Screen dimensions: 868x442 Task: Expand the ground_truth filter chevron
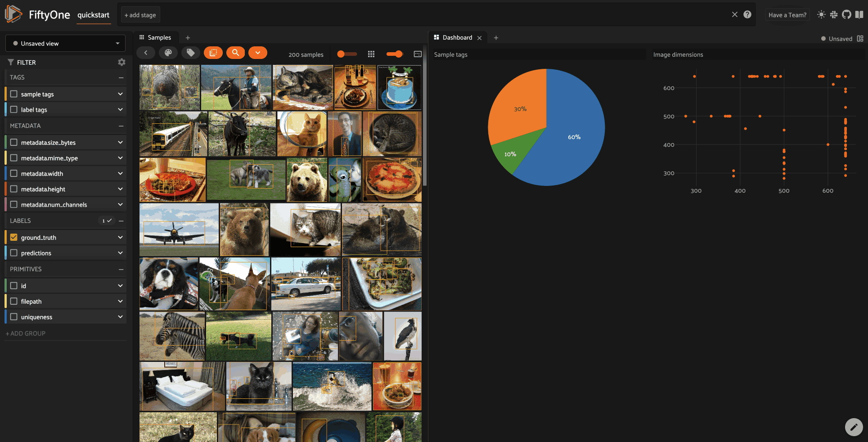coord(120,237)
